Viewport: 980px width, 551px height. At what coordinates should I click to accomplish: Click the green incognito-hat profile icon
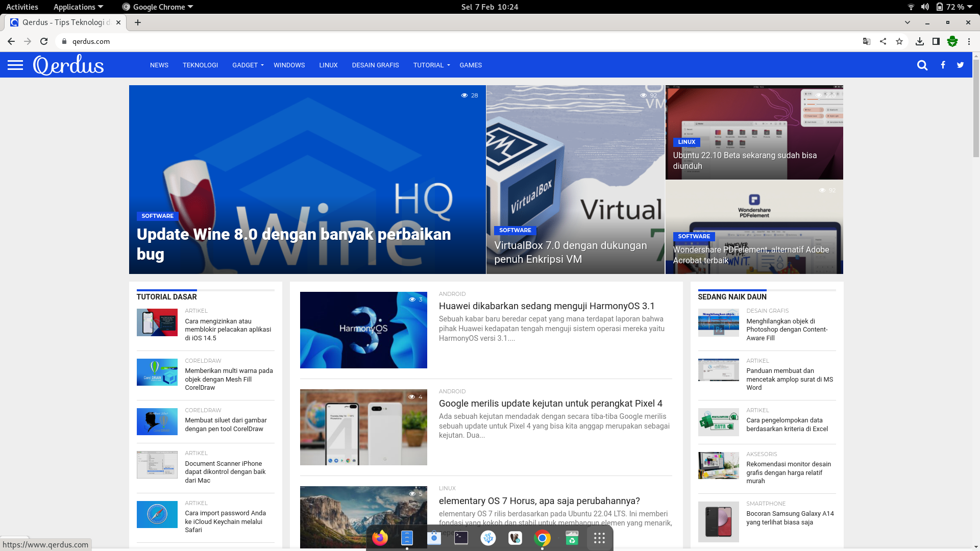952,41
